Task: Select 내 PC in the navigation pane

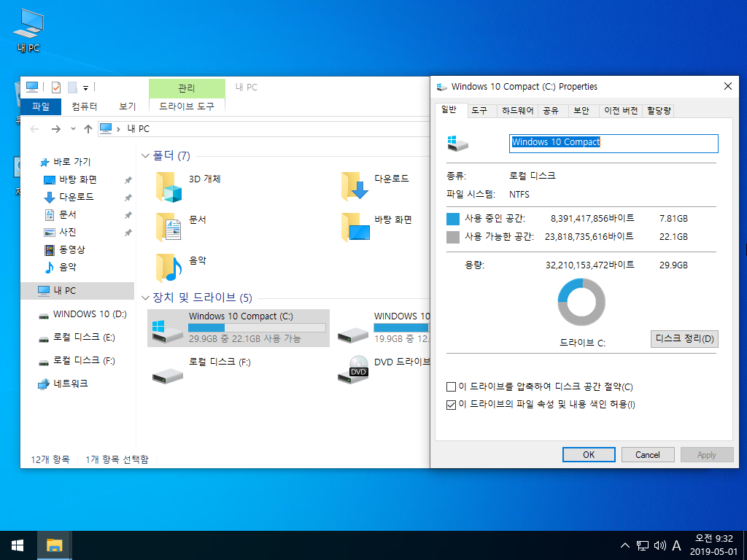Action: [77, 290]
